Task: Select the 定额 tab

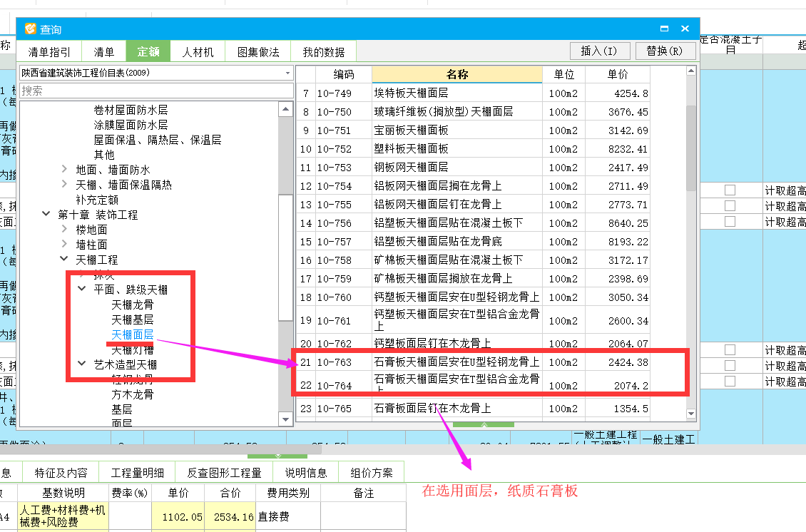Action: point(148,51)
